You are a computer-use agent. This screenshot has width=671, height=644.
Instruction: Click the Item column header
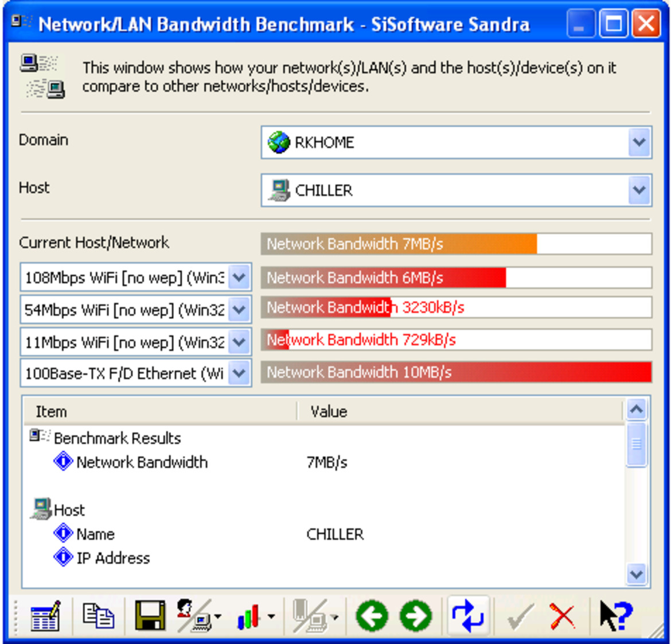click(160, 411)
